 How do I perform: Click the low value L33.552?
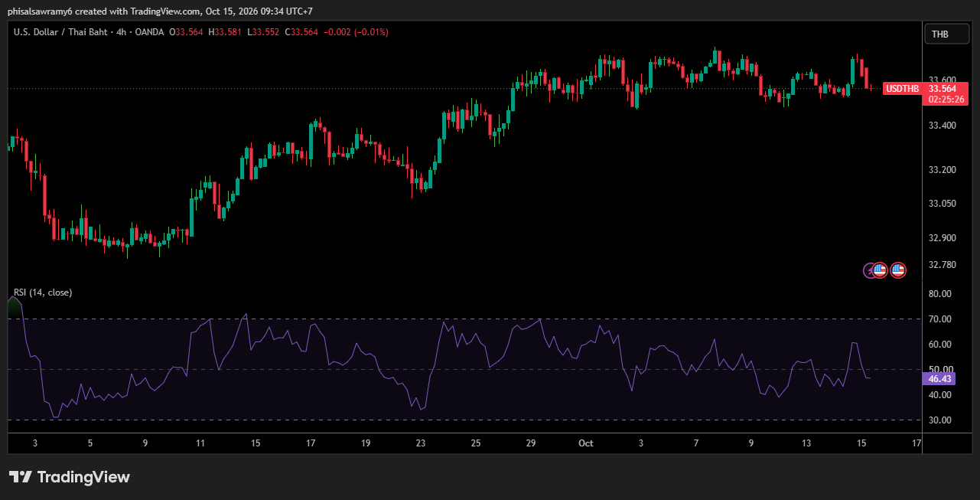coord(264,32)
